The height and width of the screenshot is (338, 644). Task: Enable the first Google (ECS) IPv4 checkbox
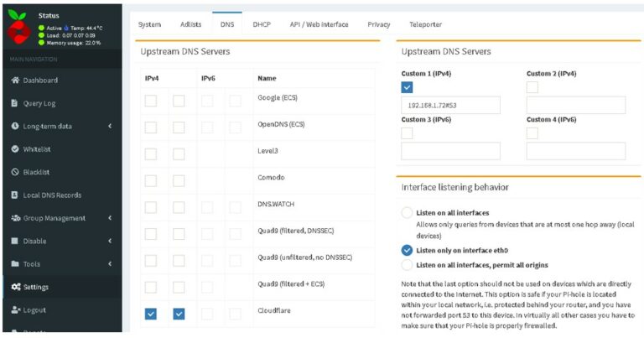pyautogui.click(x=151, y=101)
